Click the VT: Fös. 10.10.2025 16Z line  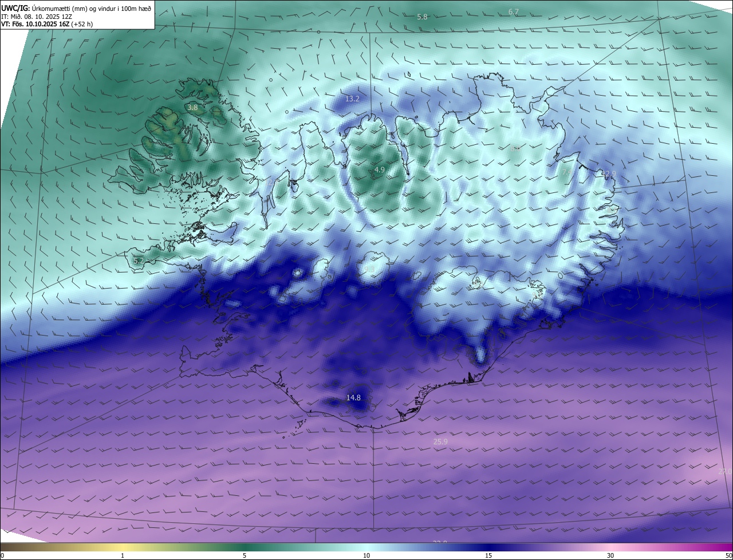tap(47, 24)
